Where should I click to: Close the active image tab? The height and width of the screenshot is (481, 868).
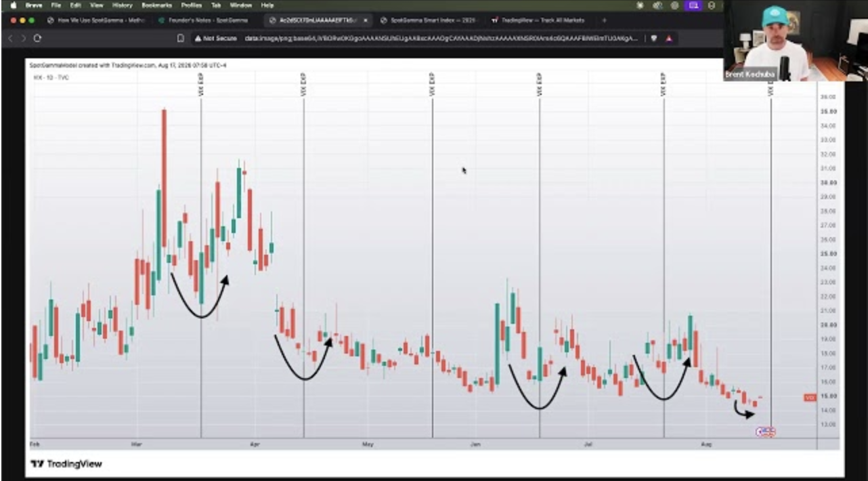(366, 20)
